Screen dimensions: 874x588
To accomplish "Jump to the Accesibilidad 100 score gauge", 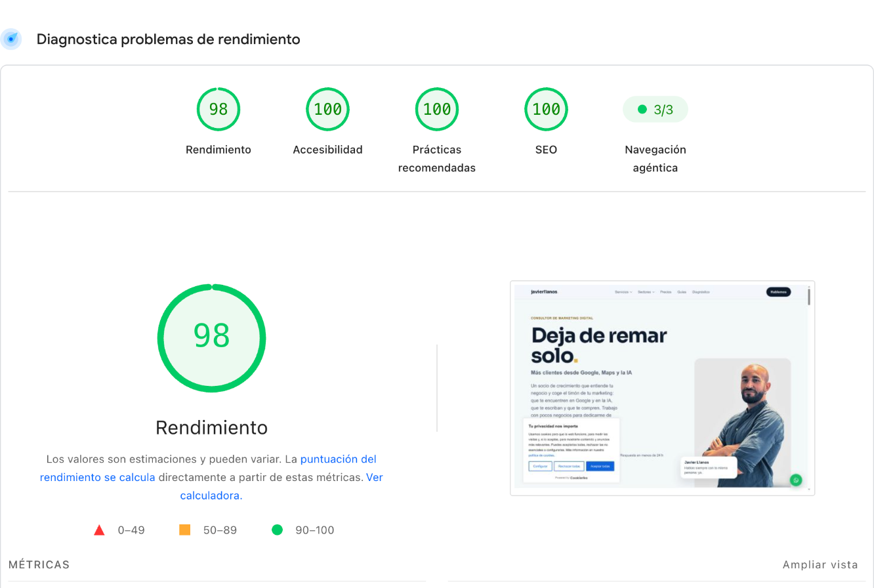I will pyautogui.click(x=327, y=109).
